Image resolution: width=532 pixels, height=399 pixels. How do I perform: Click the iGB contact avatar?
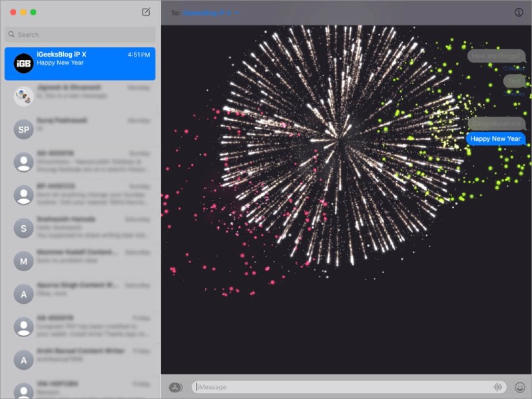click(x=24, y=63)
